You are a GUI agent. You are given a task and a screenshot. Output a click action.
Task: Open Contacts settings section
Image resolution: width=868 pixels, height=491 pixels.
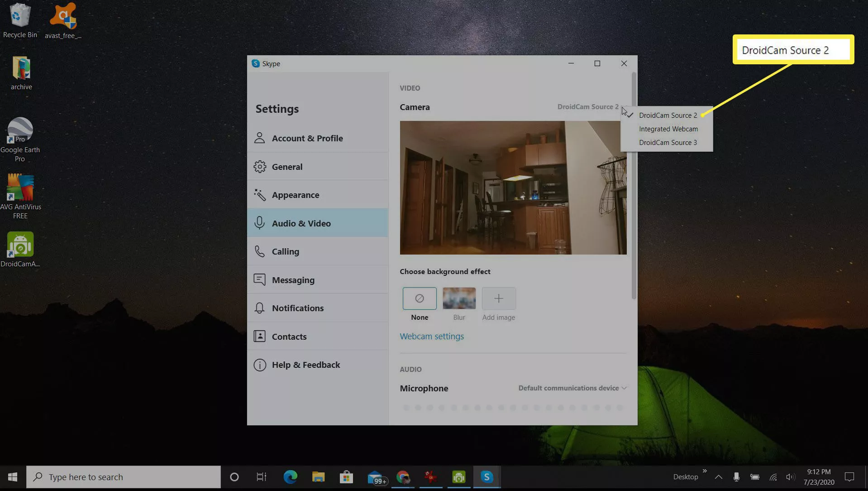pyautogui.click(x=317, y=337)
